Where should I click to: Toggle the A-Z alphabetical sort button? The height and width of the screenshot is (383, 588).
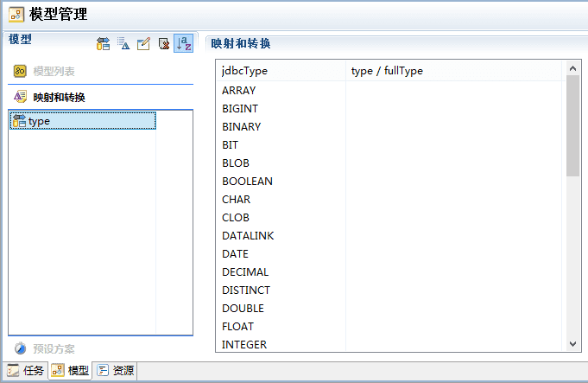click(183, 44)
